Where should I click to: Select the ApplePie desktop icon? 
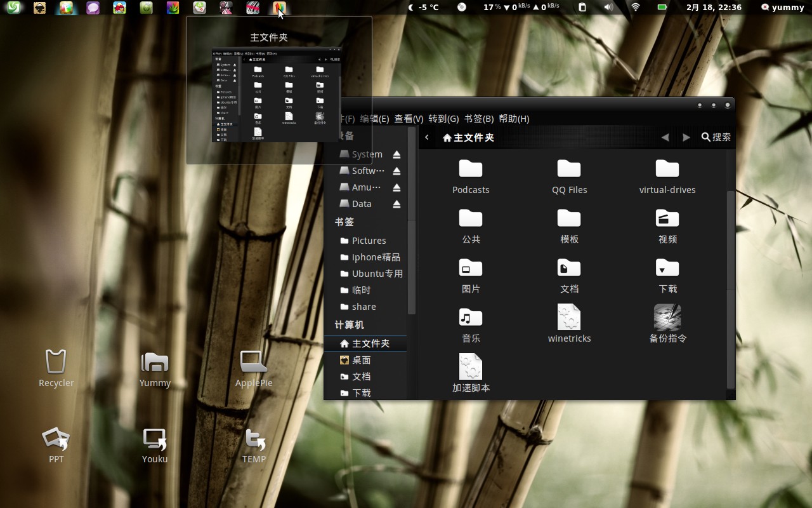click(x=254, y=368)
